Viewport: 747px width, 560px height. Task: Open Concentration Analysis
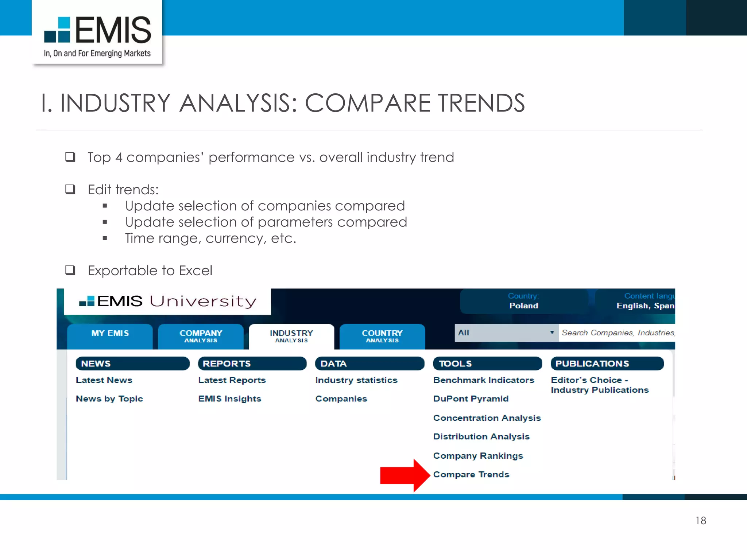pos(487,418)
